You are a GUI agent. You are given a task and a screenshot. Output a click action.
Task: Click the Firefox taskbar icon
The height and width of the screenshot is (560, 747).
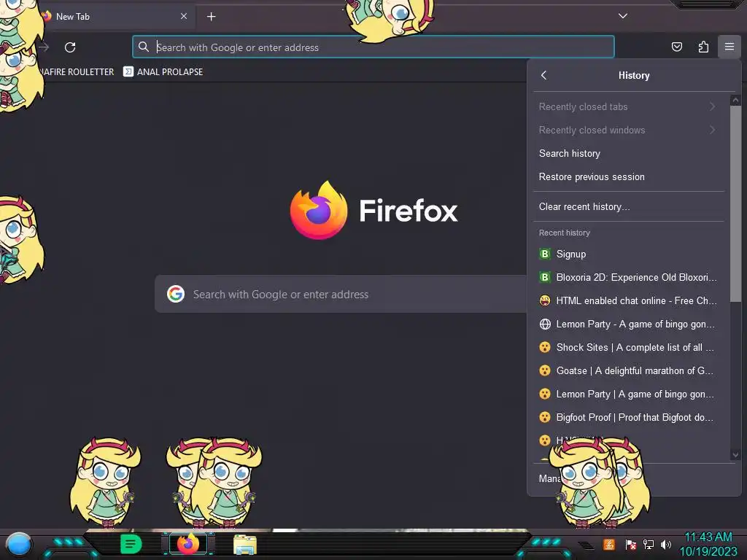pyautogui.click(x=187, y=544)
